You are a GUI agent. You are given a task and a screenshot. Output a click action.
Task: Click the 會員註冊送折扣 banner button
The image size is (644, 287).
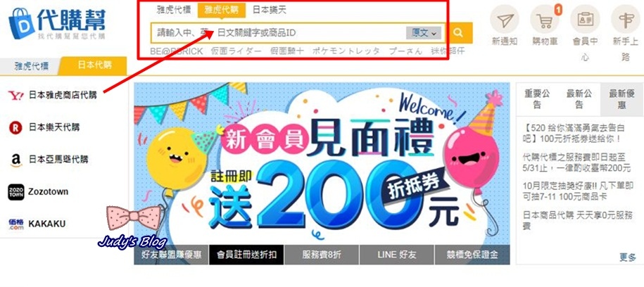coord(246,255)
